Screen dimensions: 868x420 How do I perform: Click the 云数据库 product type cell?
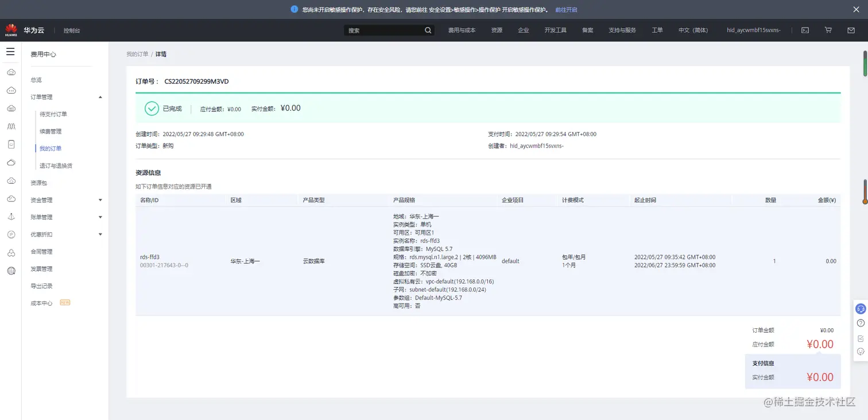click(314, 261)
